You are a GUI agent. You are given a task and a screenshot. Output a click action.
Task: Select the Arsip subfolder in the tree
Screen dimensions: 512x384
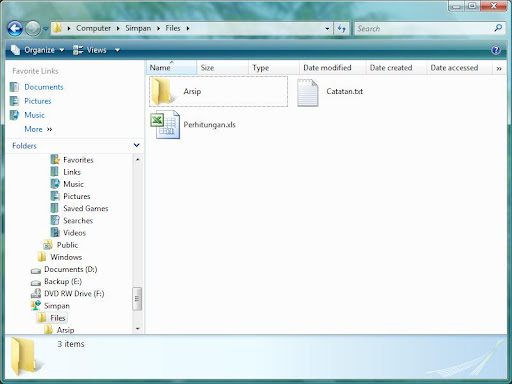pos(65,330)
